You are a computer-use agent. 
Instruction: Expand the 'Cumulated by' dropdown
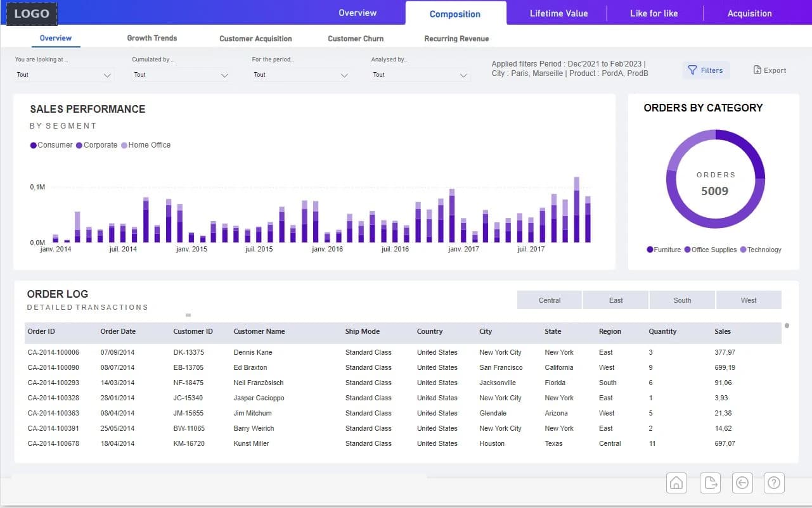click(181, 75)
